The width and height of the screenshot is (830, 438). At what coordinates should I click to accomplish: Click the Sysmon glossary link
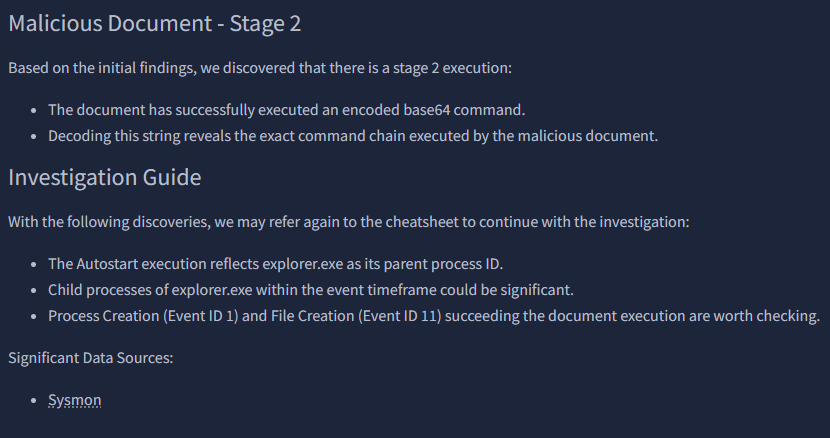[75, 400]
